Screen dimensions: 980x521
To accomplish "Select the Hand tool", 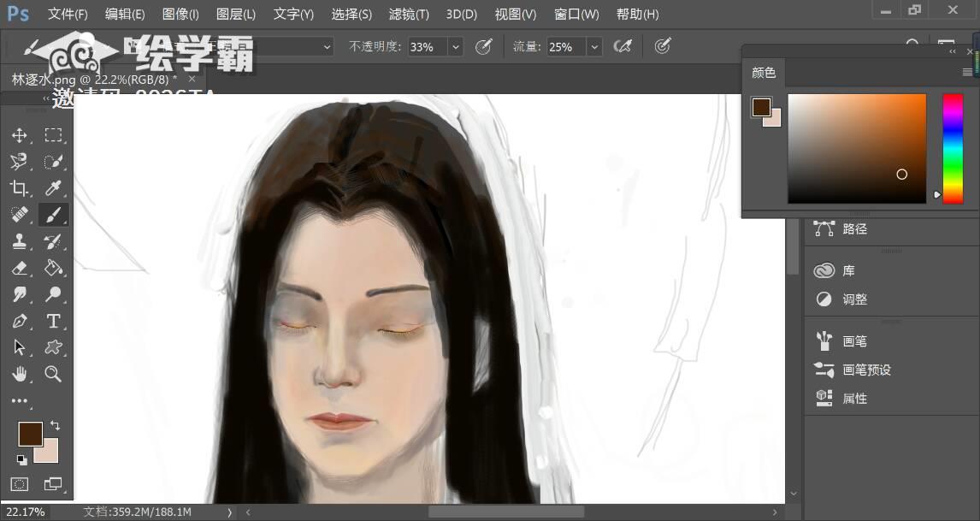I will coord(20,374).
